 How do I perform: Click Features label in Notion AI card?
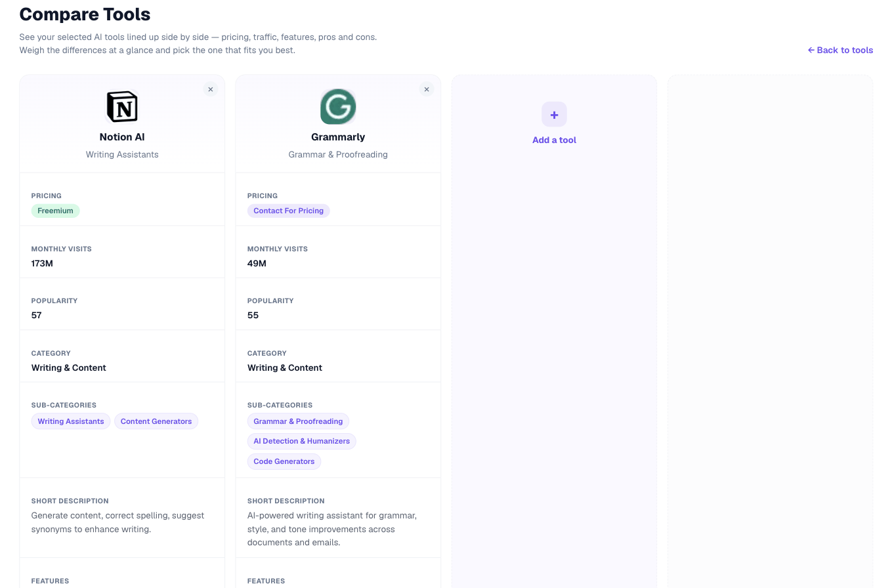(x=51, y=581)
